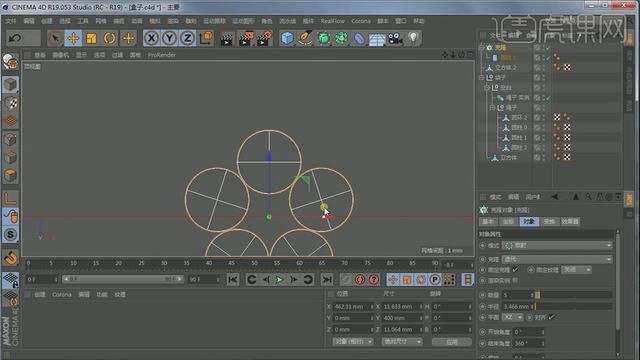Screen dimensions: 640x360
Task: Click timeline frame 45 marker
Action: coord(231,264)
